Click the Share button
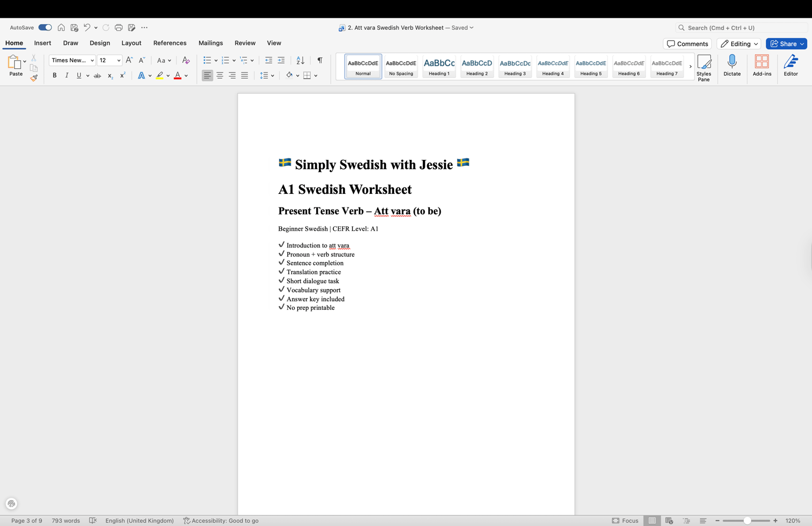 [x=787, y=44]
